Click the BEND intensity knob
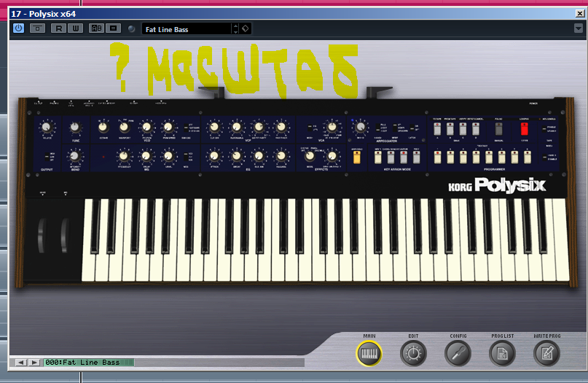 coord(74,156)
